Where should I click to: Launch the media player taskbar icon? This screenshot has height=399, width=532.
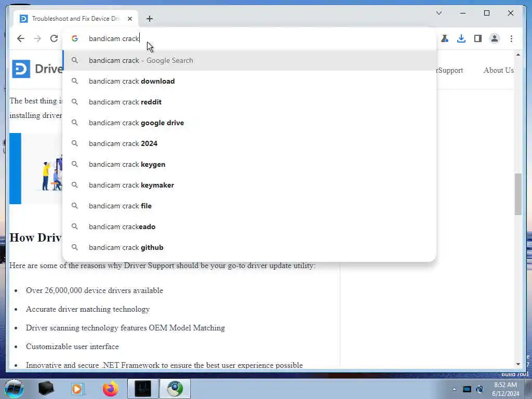(77, 389)
